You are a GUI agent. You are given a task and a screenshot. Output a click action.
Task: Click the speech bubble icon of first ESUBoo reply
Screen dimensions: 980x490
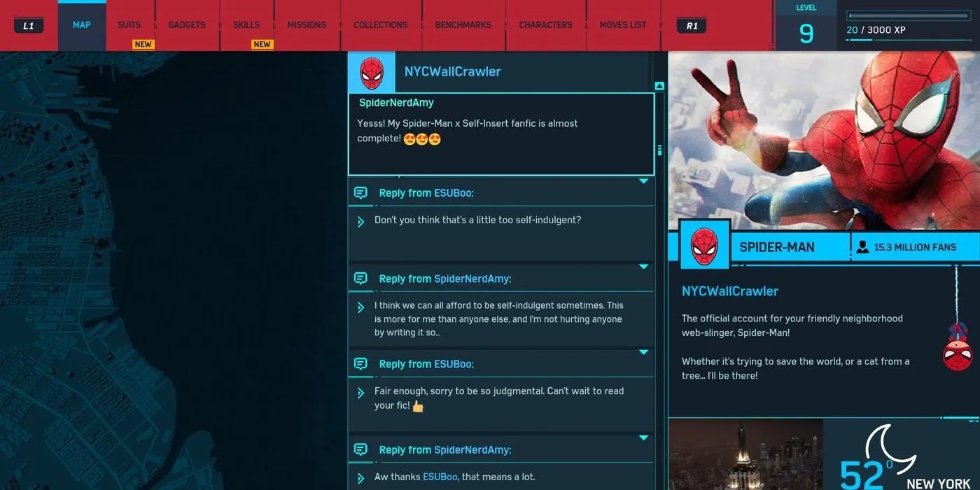click(360, 192)
